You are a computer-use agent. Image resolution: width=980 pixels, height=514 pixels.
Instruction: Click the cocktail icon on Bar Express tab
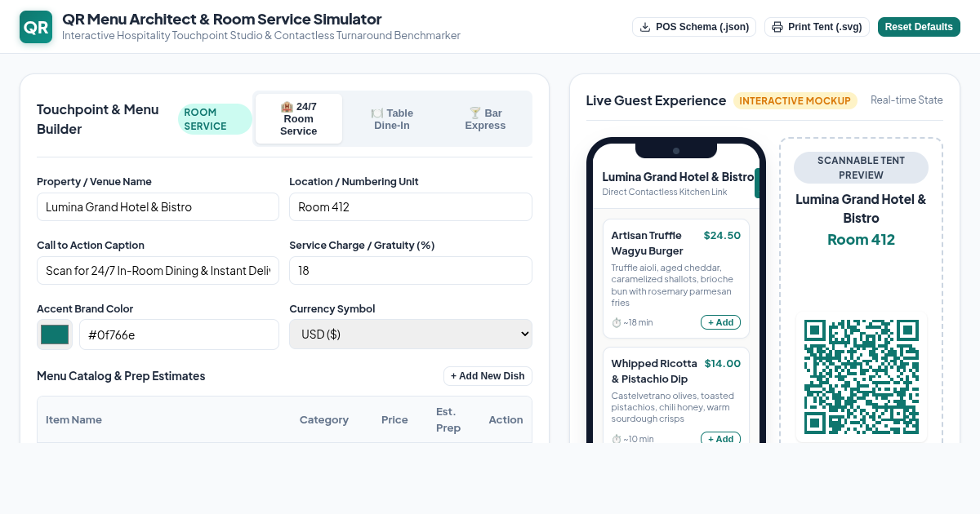coord(475,113)
